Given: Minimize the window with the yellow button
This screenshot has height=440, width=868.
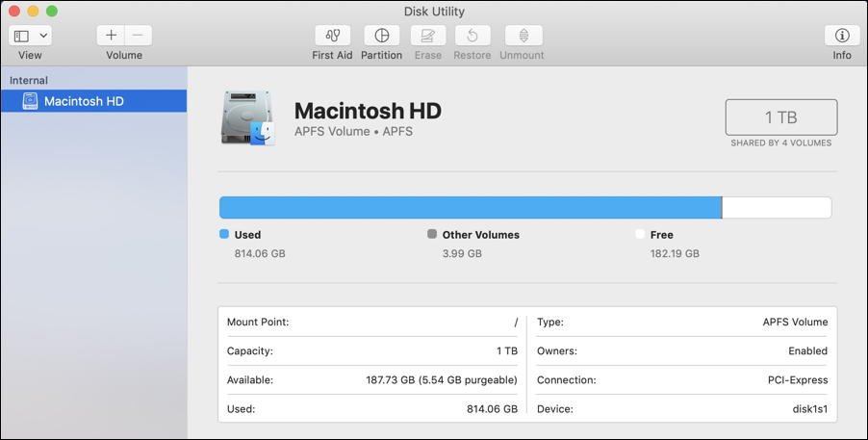Looking at the screenshot, I should click(x=34, y=12).
